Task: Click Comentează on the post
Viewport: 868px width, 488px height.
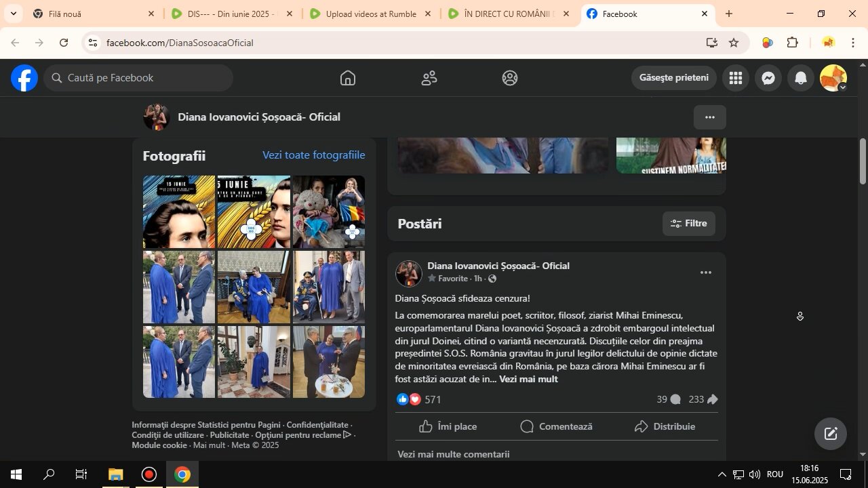Action: point(557,426)
